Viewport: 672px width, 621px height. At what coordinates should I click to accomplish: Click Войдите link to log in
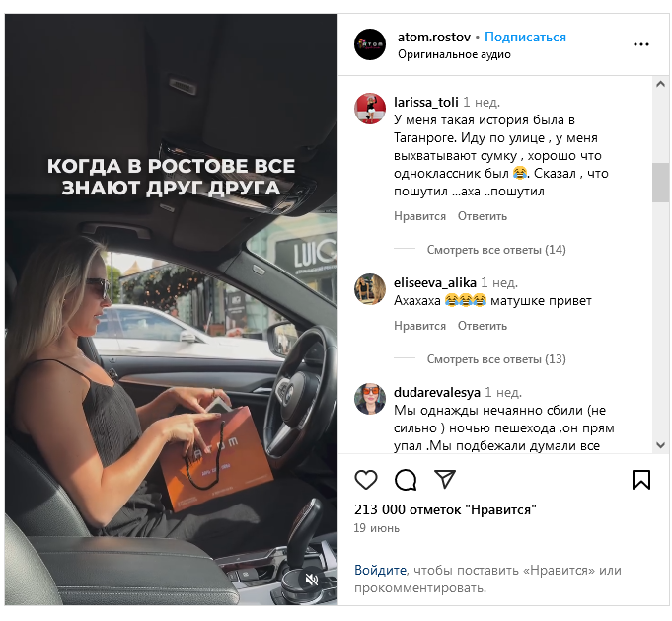(x=380, y=570)
